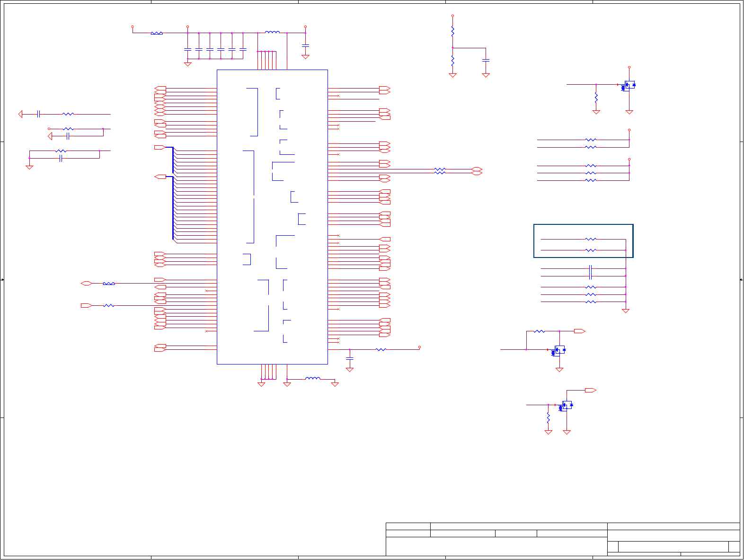Select resistor next to left bidirectional port
Viewport: 744px width, 560px height.
(x=109, y=284)
